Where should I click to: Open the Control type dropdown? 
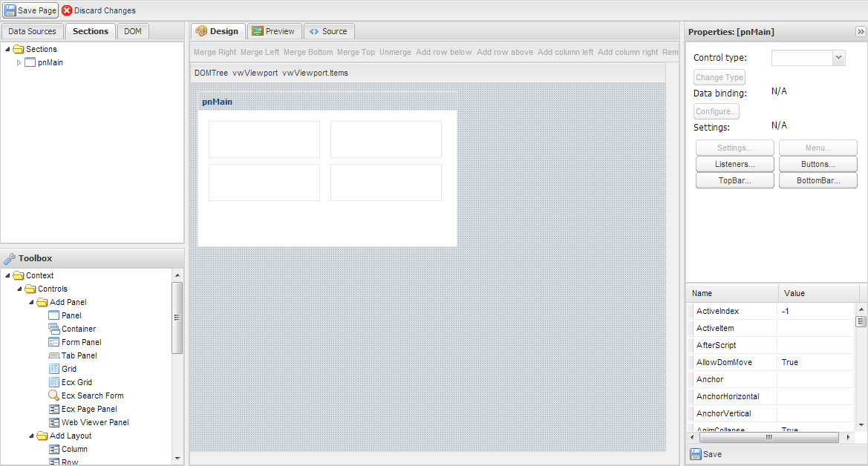(x=838, y=58)
